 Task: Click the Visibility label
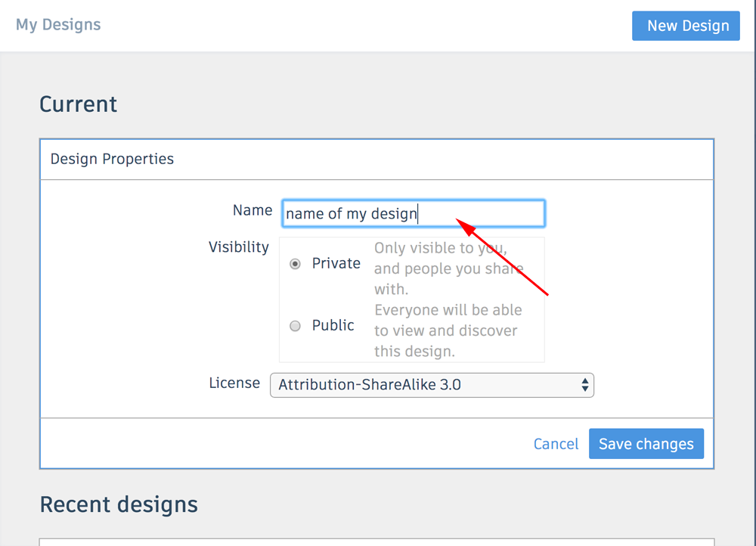239,247
